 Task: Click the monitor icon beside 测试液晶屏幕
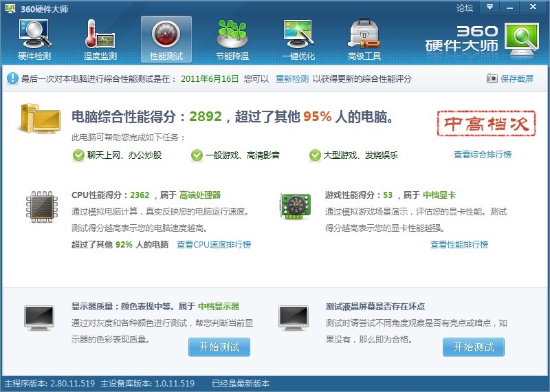[294, 318]
